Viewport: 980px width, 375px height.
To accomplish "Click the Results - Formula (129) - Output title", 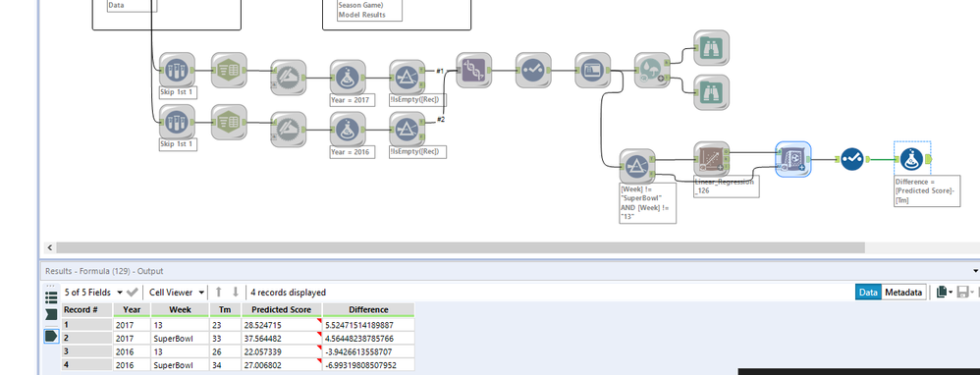I will (104, 271).
